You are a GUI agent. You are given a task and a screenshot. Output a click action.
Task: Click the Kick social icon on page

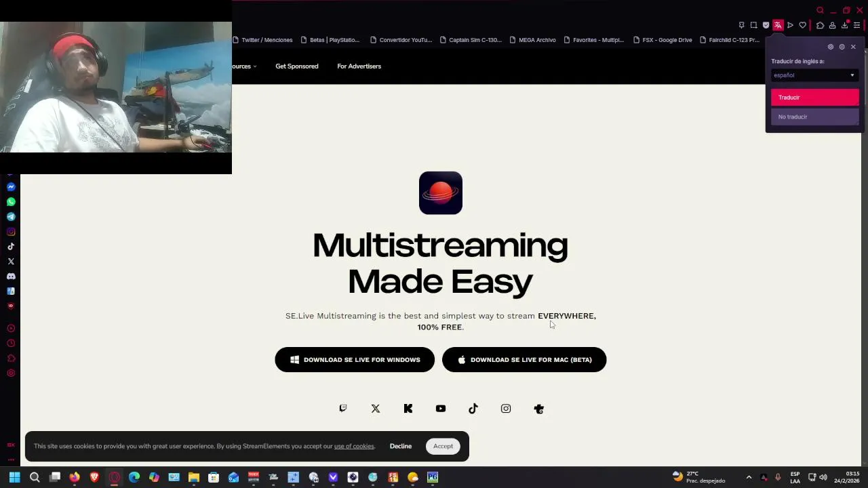click(408, 409)
